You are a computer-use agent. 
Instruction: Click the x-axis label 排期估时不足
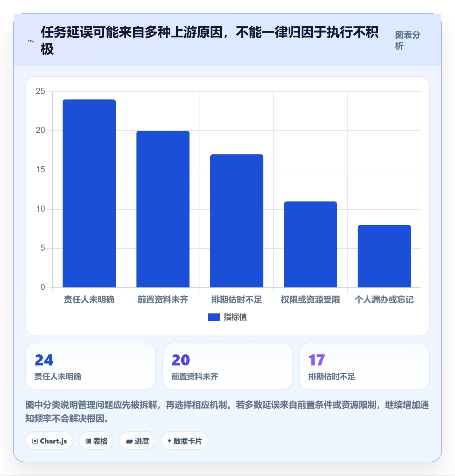coord(237,299)
